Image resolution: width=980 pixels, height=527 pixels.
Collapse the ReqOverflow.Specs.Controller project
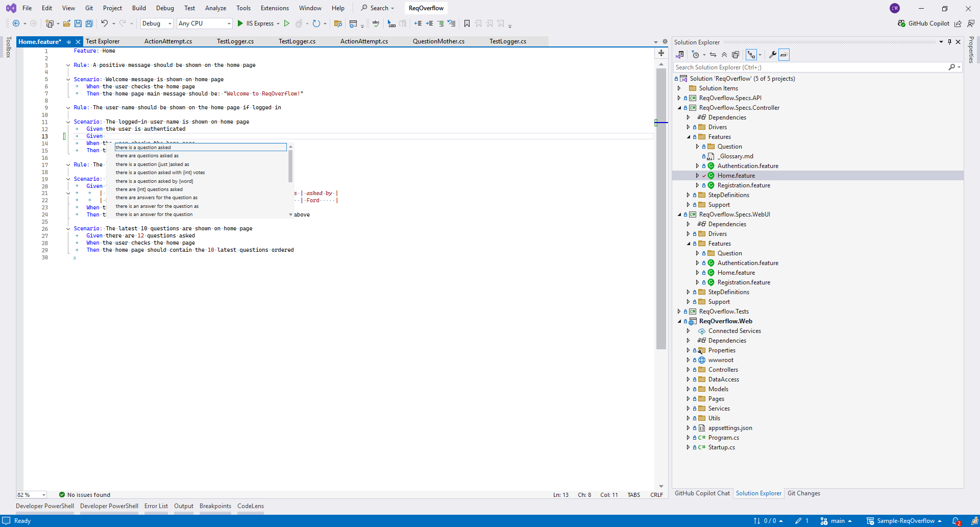point(679,108)
